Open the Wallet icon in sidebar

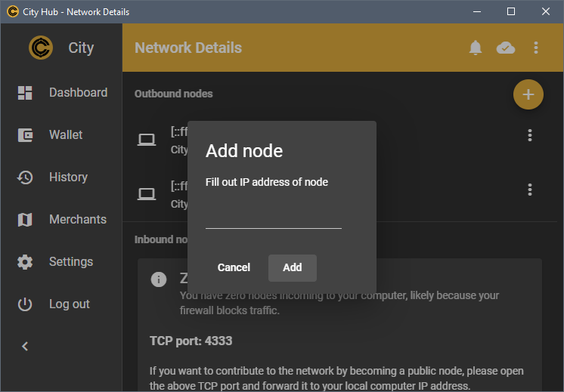point(25,135)
